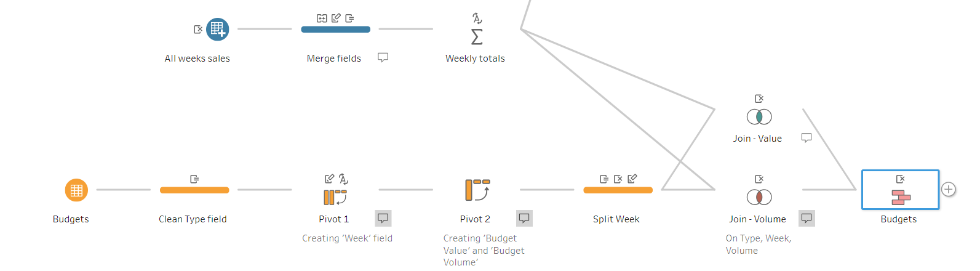This screenshot has width=980, height=271.
Task: Select the Split Week clean step bar
Action: coord(618,190)
